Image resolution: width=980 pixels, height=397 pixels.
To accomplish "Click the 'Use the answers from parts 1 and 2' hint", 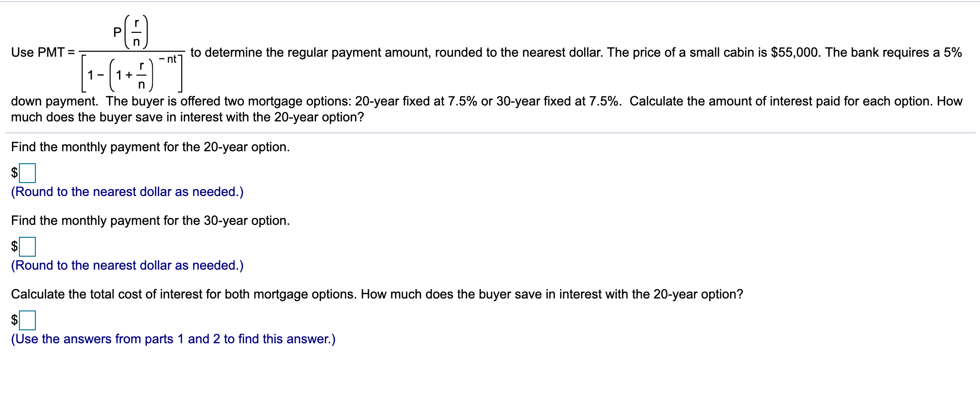I will [173, 339].
